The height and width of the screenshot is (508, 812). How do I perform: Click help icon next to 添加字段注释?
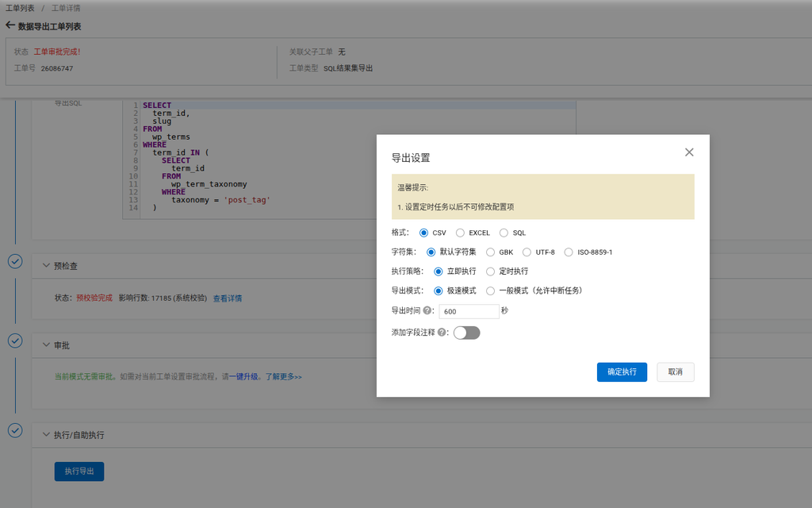click(x=441, y=333)
